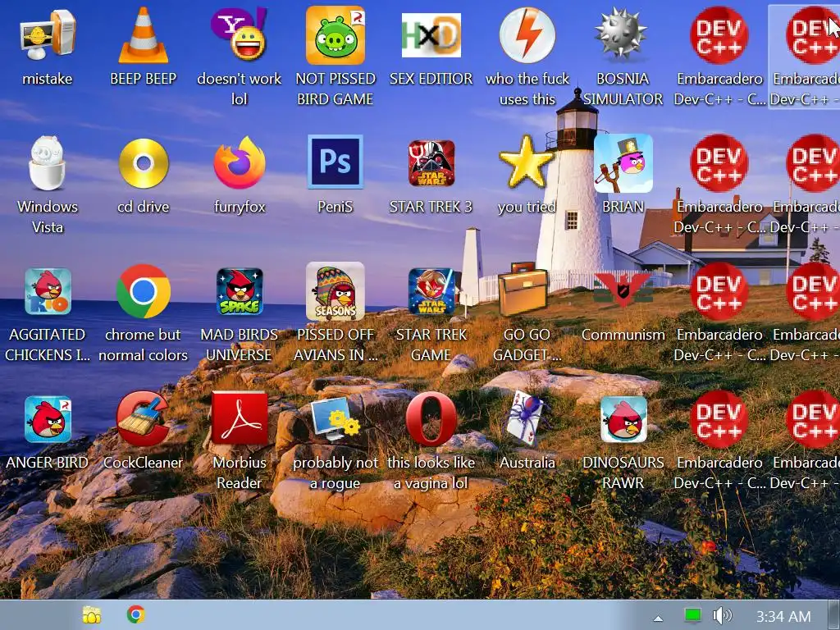Open the spider card icon 'Australia'
This screenshot has width=840, height=630.
[527, 419]
